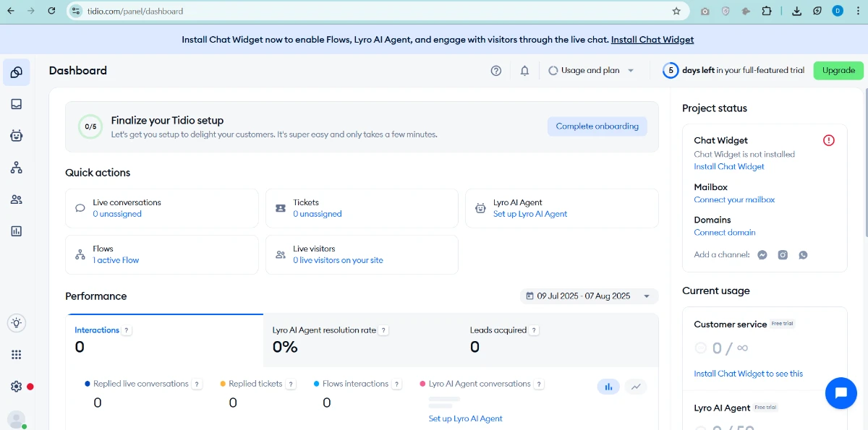Click the lightbulb tips icon in sidebar
The width and height of the screenshot is (868, 430).
tap(17, 323)
